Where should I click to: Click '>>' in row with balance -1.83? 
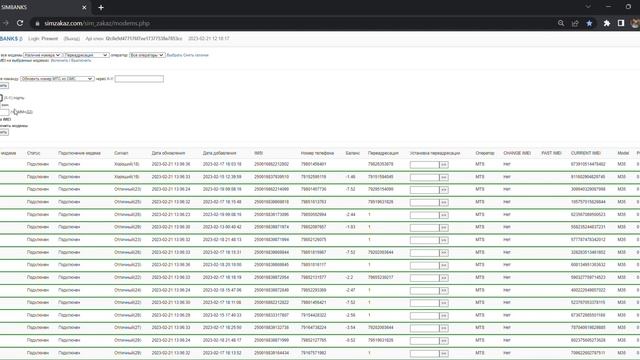444,227
